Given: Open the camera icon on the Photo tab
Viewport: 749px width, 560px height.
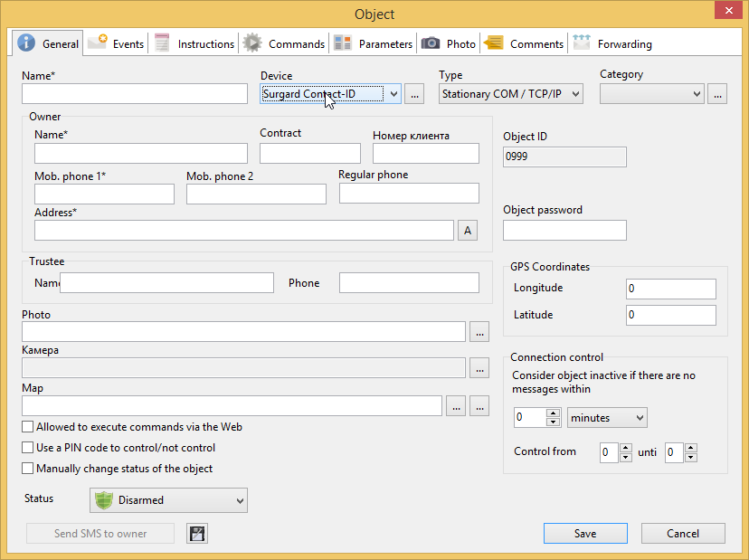Looking at the screenshot, I should [433, 43].
